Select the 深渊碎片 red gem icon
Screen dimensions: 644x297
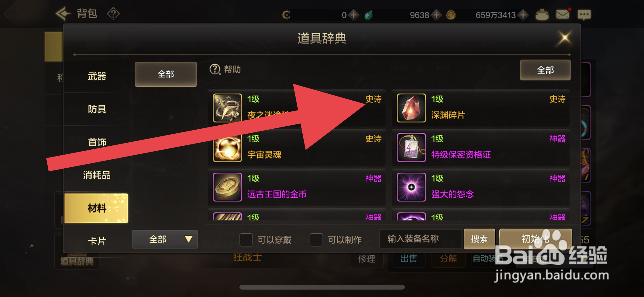pos(411,108)
